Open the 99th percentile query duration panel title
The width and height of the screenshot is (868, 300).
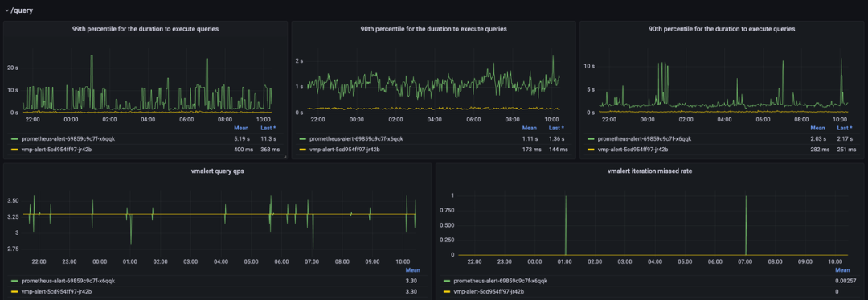[145, 29]
